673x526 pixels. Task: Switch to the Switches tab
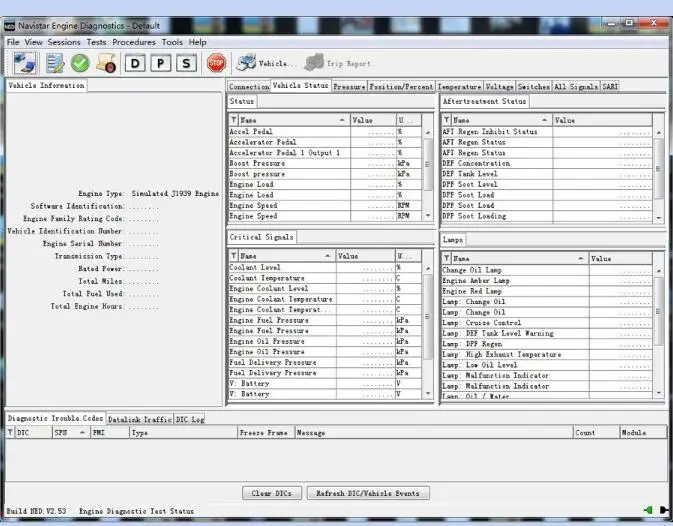click(x=534, y=87)
